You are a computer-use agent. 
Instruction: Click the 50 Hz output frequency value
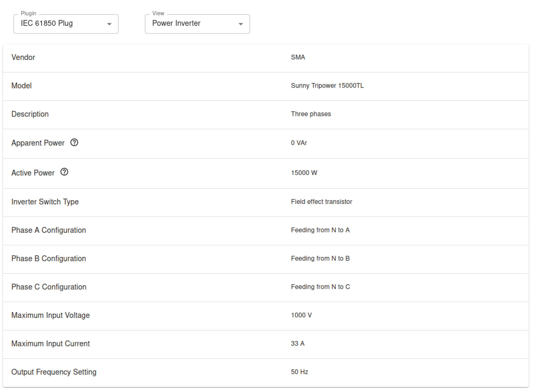tap(299, 372)
